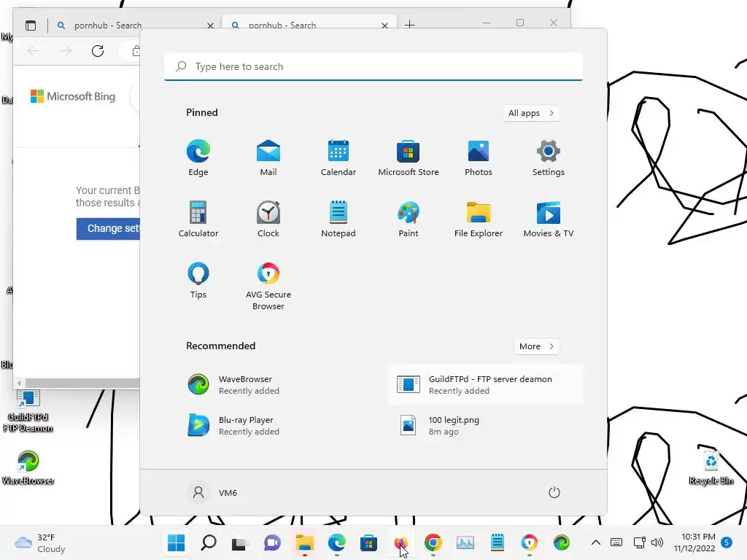
Task: Open the weather widget 32°F Cloudy
Action: click(x=40, y=542)
